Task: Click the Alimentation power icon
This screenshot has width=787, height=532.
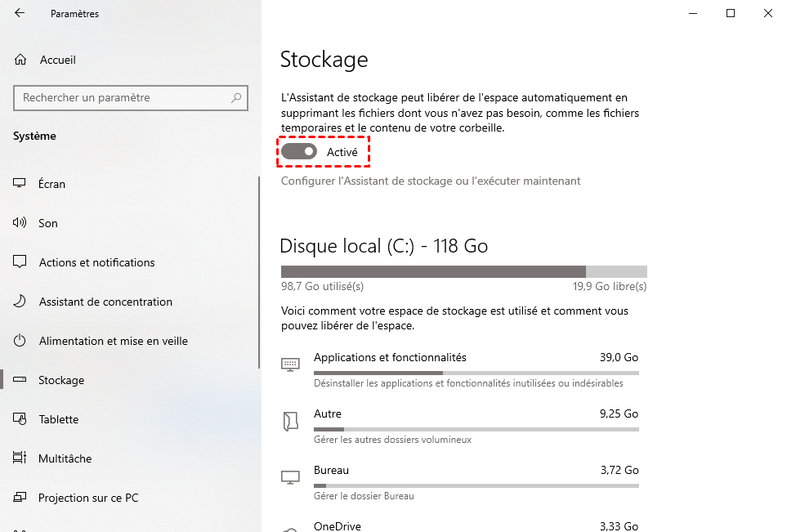Action: pos(20,340)
